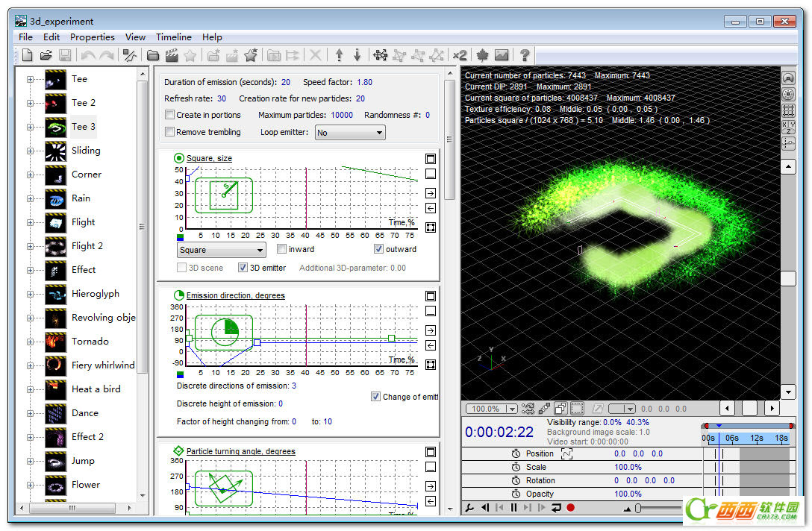The height and width of the screenshot is (531, 812).
Task: Click the x2 toolbar icon
Action: pos(459,55)
